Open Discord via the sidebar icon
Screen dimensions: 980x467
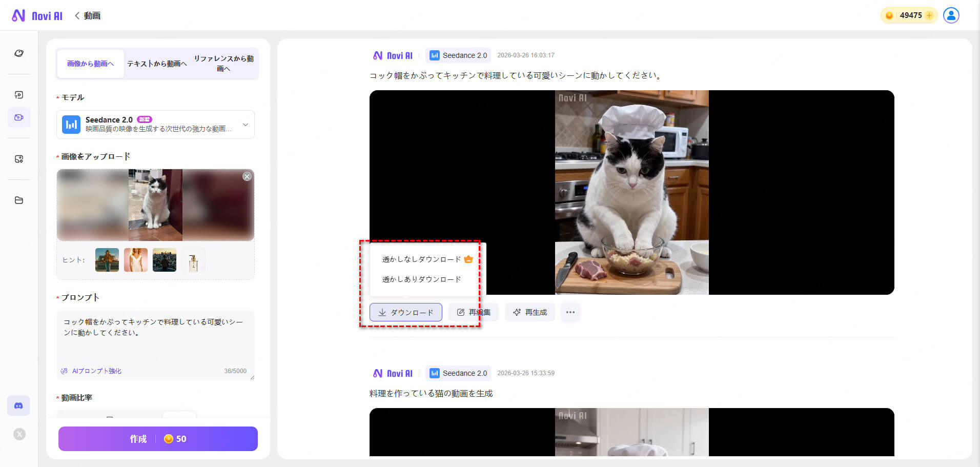click(x=18, y=405)
